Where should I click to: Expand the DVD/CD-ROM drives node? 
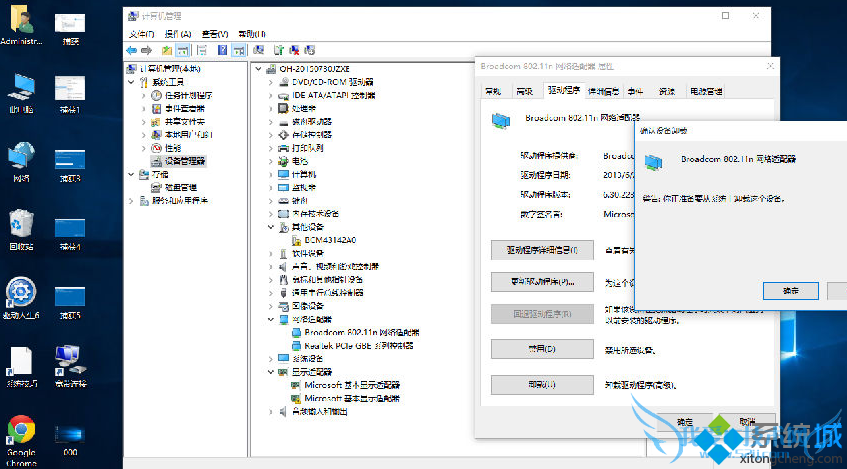(271, 82)
